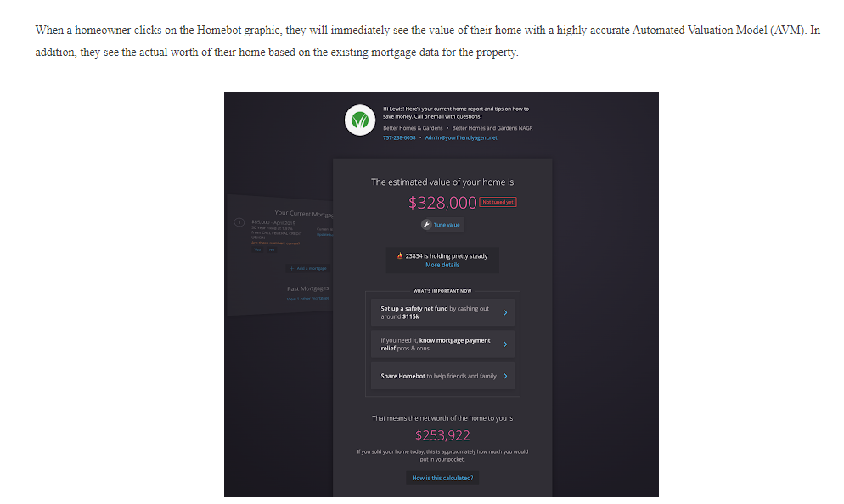Click the $328,000 estimated home value
Image resolution: width=844 pixels, height=504 pixels.
point(442,202)
